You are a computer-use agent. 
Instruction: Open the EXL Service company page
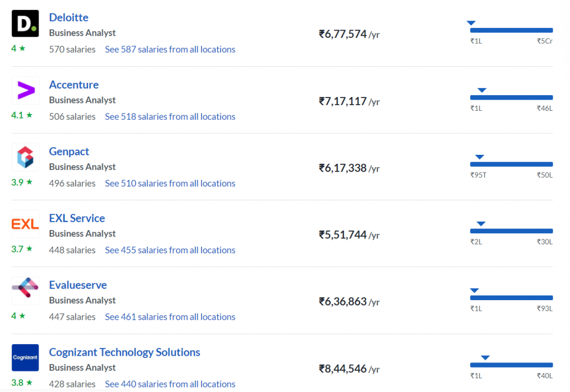click(x=77, y=218)
